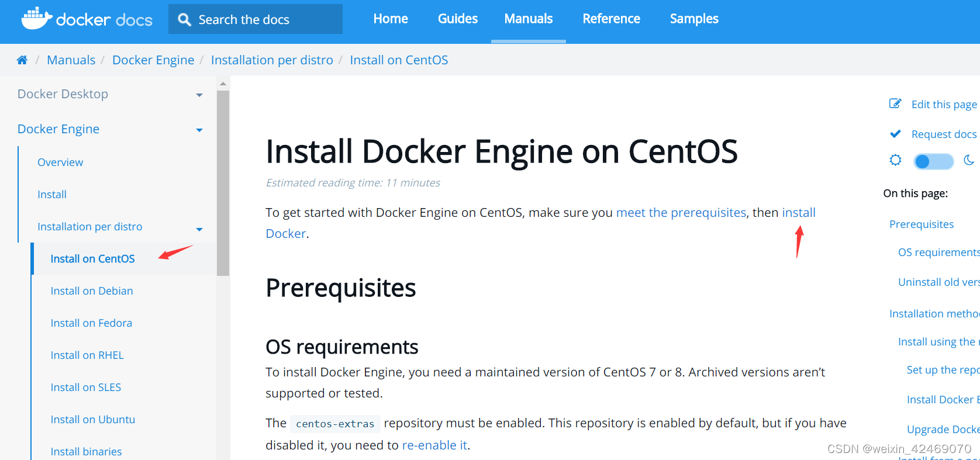980x460 pixels.
Task: Open Overview in the sidebar
Action: [x=60, y=162]
